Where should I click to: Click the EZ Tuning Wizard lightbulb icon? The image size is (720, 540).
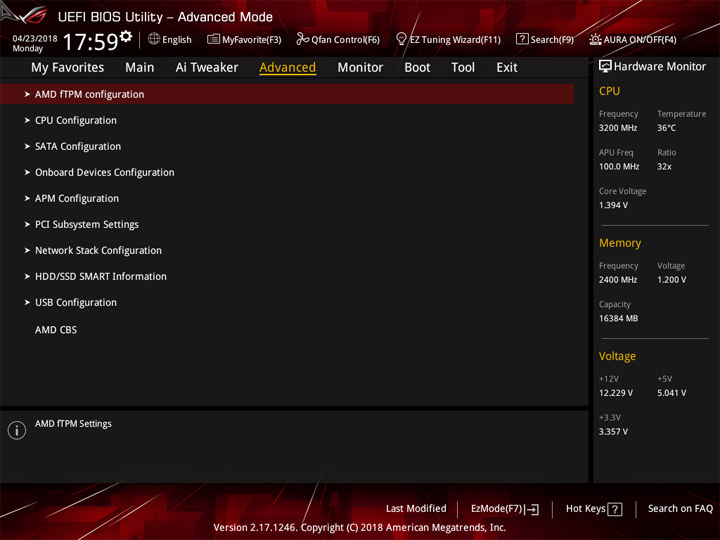(401, 39)
